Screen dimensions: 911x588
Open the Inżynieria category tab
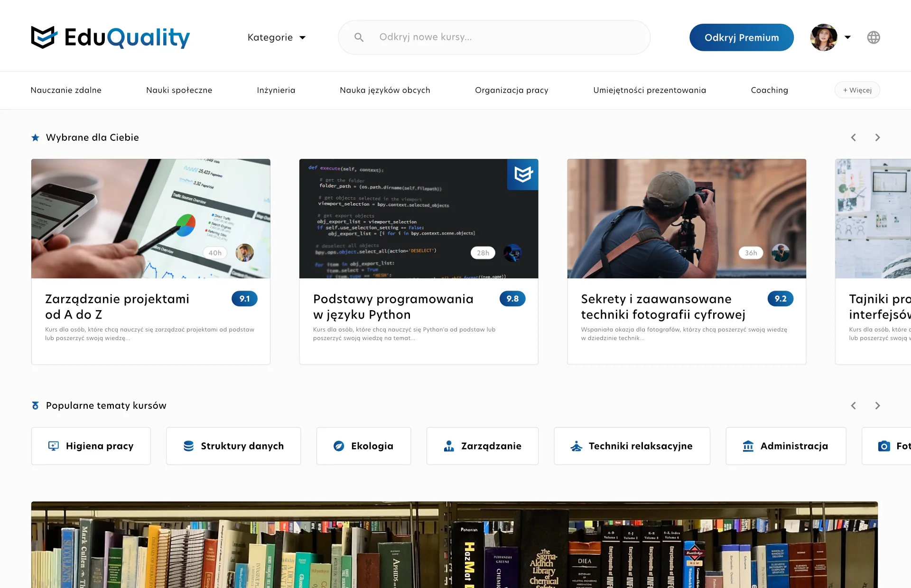[x=276, y=90]
